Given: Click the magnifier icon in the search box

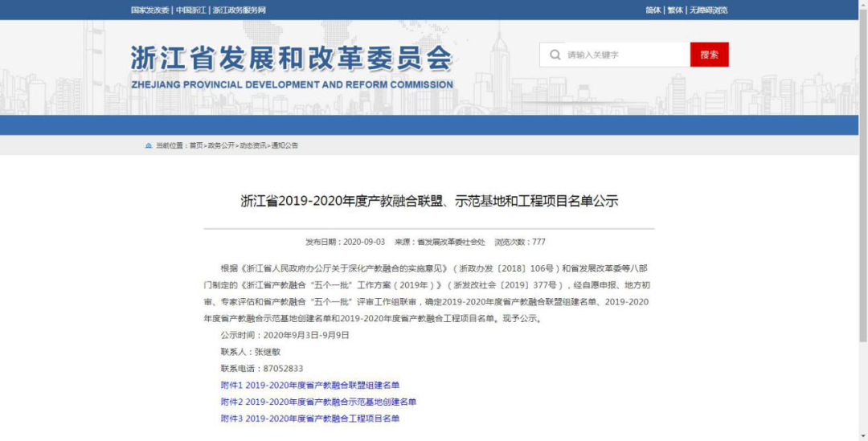Looking at the screenshot, I should pyautogui.click(x=555, y=55).
